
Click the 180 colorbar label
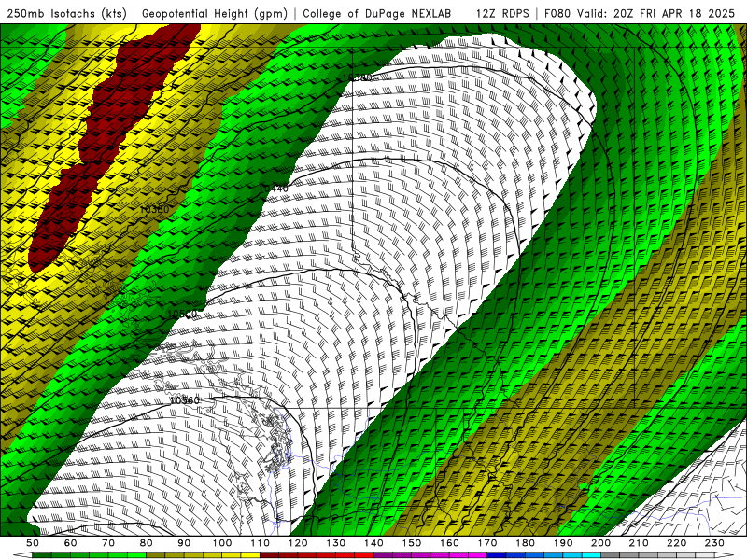click(525, 543)
